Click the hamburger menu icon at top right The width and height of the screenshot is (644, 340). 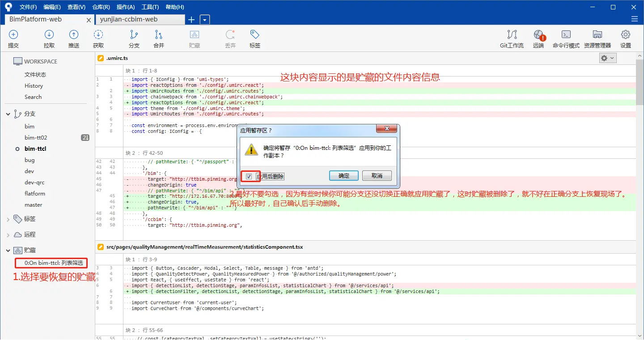click(x=634, y=19)
